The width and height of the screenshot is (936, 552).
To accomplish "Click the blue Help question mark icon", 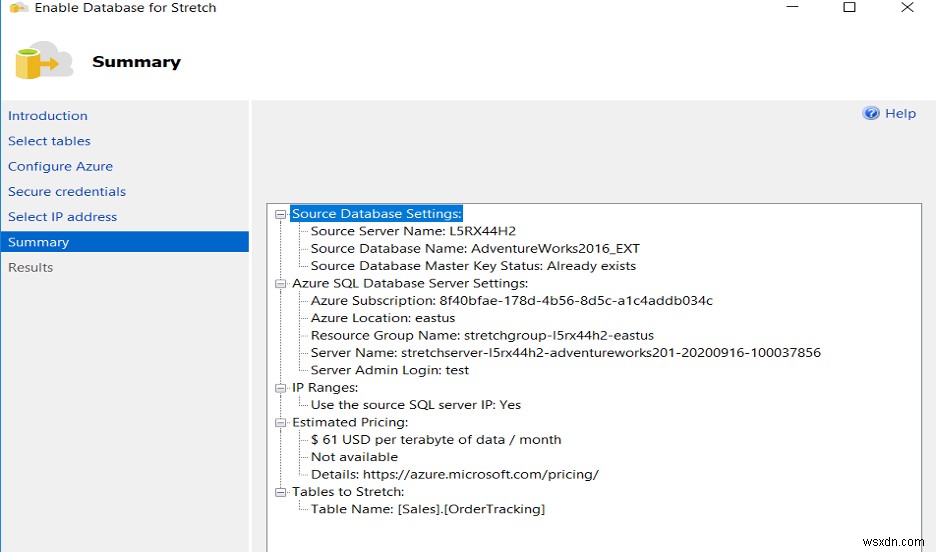I will coord(871,114).
